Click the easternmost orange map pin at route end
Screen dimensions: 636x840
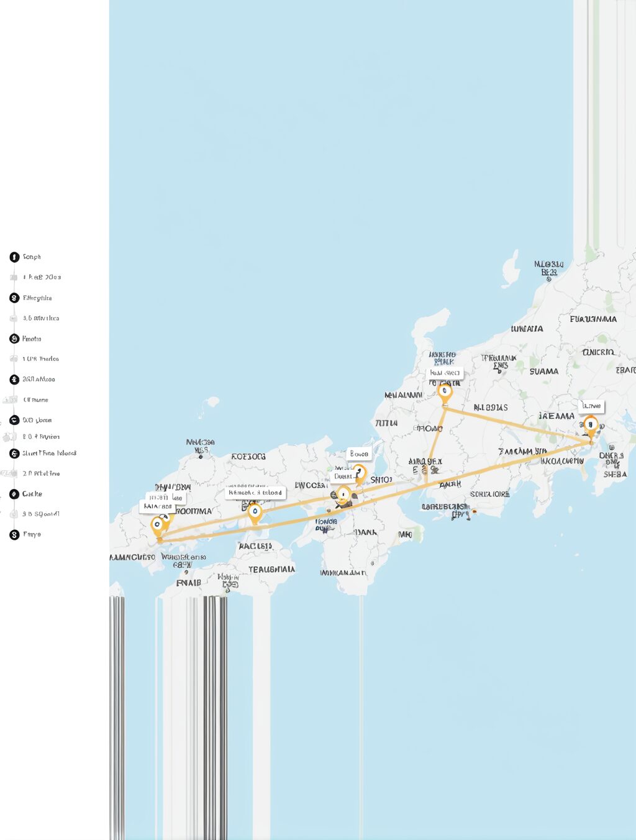pos(591,426)
